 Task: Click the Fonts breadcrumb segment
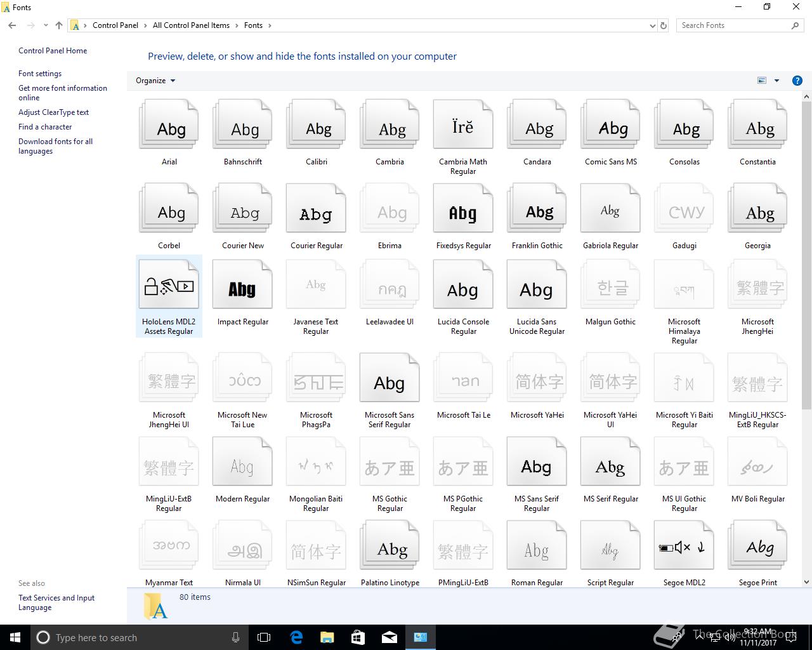coord(253,25)
